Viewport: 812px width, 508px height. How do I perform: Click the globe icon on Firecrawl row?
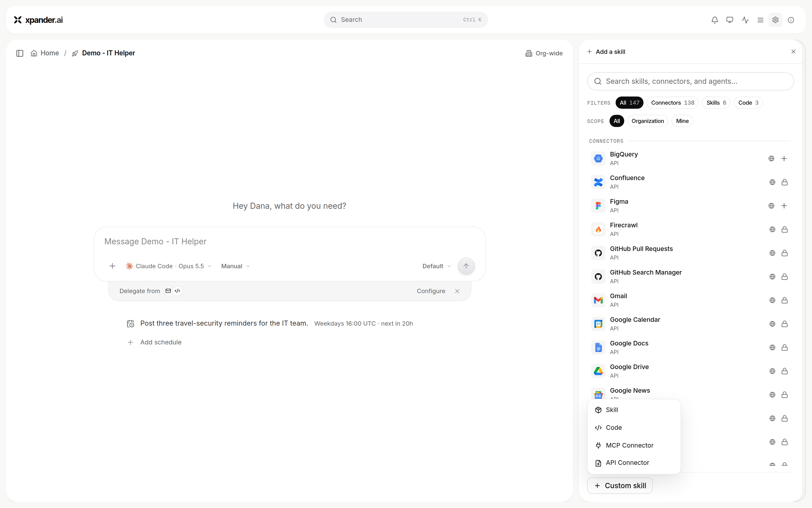tap(772, 229)
